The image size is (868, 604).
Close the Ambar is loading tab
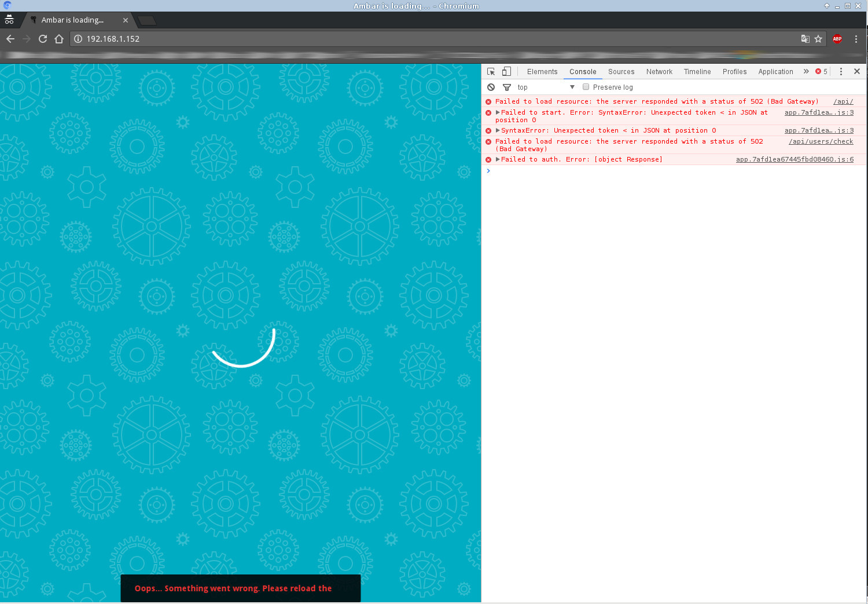coord(126,20)
